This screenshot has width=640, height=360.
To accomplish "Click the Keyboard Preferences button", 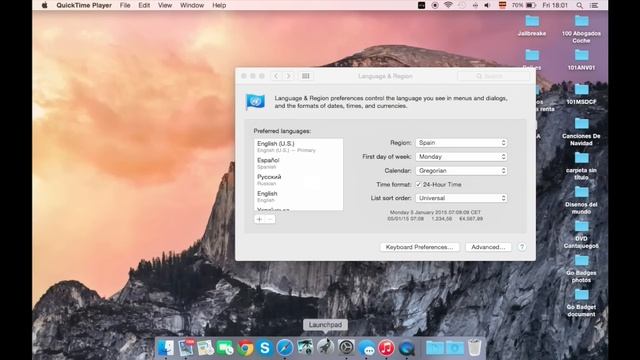I will click(419, 247).
